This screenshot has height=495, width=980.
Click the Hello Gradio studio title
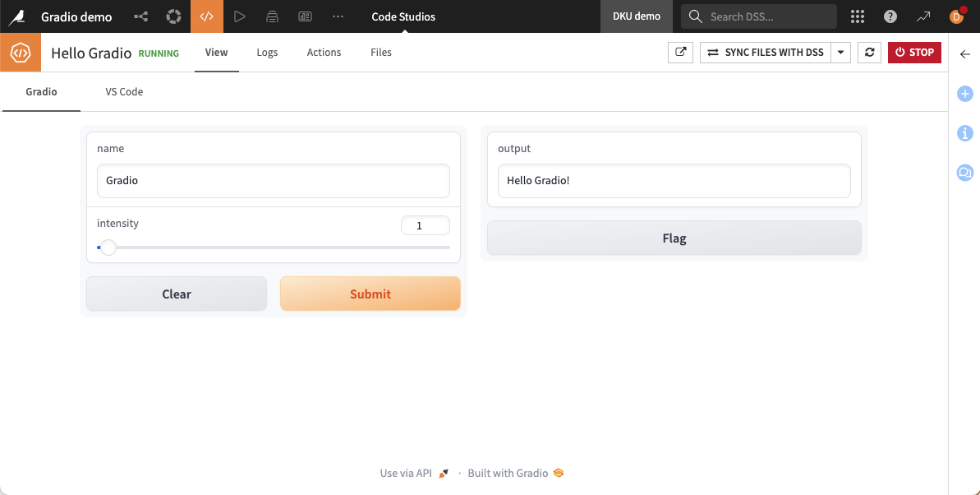91,53
